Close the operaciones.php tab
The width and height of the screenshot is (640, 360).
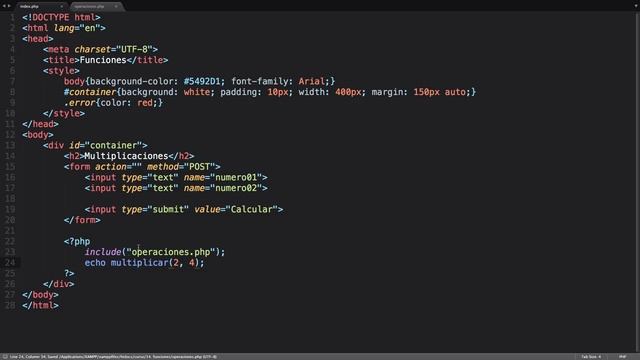pyautogui.click(x=116, y=6)
